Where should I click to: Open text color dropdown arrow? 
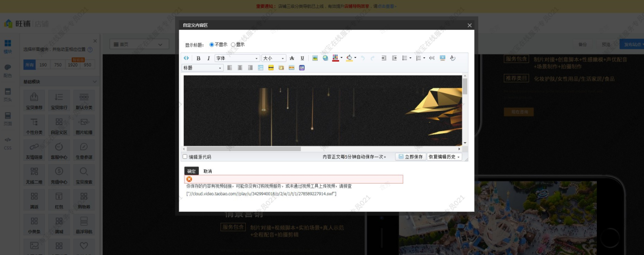[x=341, y=58]
